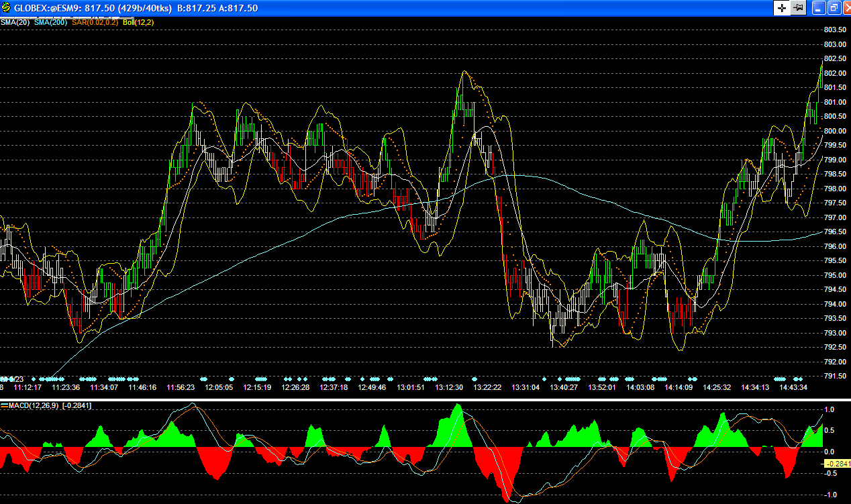Click the 11:56:23 time axis label
Viewport: 851px width, 504px height.
tap(181, 387)
